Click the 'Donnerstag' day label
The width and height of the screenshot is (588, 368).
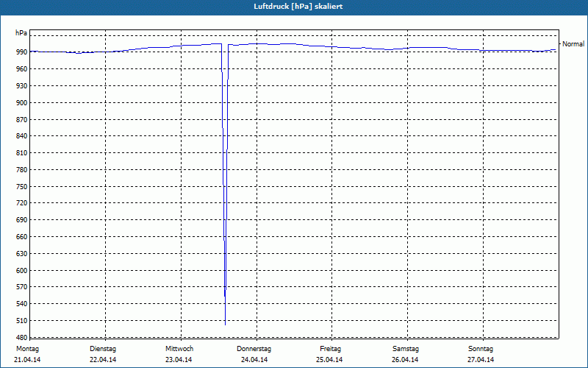coord(254,349)
